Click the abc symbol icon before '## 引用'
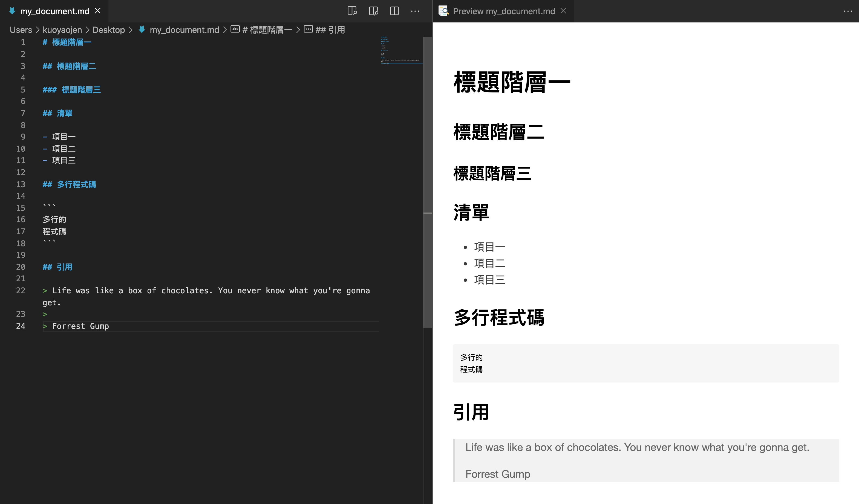 tap(308, 29)
